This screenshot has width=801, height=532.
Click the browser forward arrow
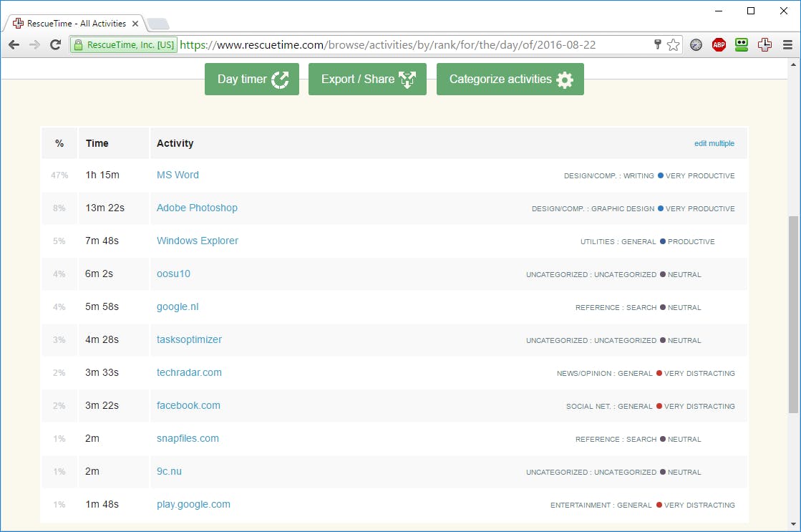click(x=34, y=45)
